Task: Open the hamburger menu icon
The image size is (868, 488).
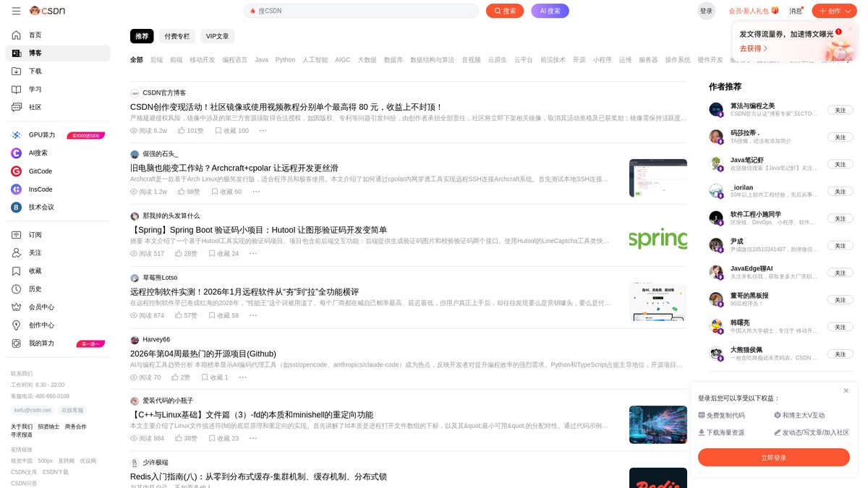Action: pyautogui.click(x=16, y=11)
